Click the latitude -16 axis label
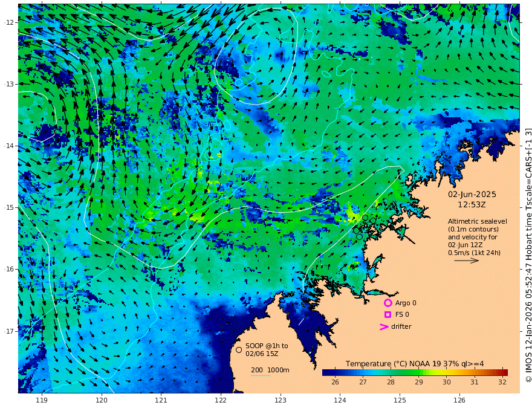 pos(9,269)
